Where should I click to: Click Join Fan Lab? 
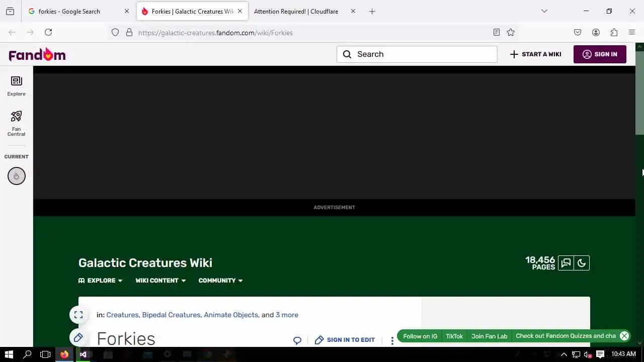click(489, 336)
